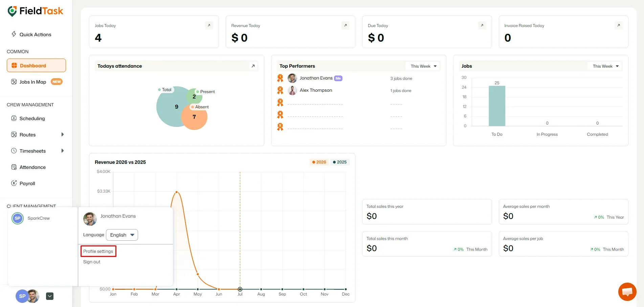Open the Payroll section
The image size is (644, 307).
[x=27, y=183]
